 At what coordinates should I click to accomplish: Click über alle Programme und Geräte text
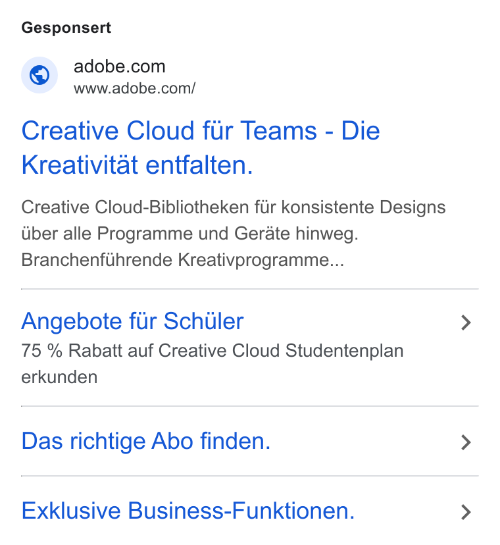[x=190, y=234]
